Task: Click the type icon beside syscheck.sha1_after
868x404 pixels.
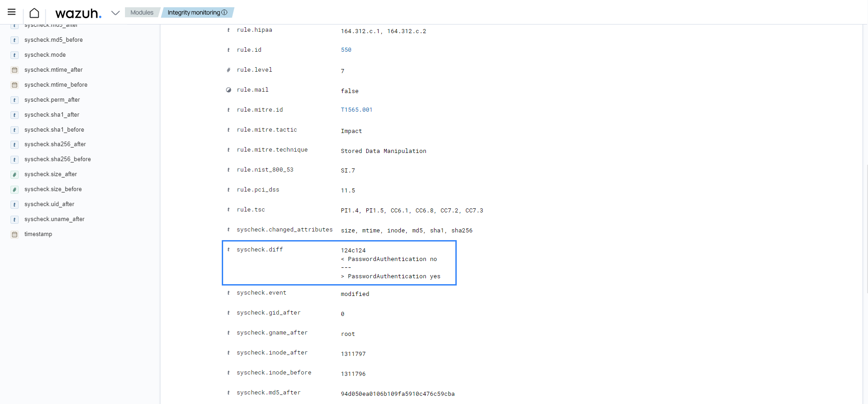Action: click(15, 115)
